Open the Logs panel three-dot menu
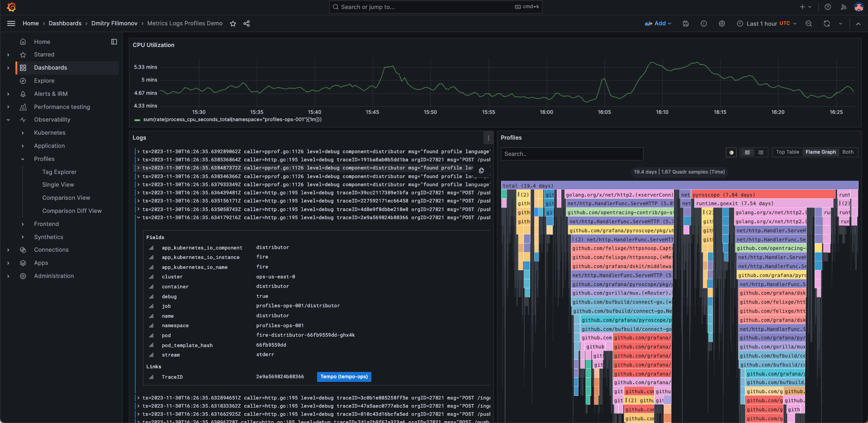This screenshot has height=423, width=868. (488, 138)
